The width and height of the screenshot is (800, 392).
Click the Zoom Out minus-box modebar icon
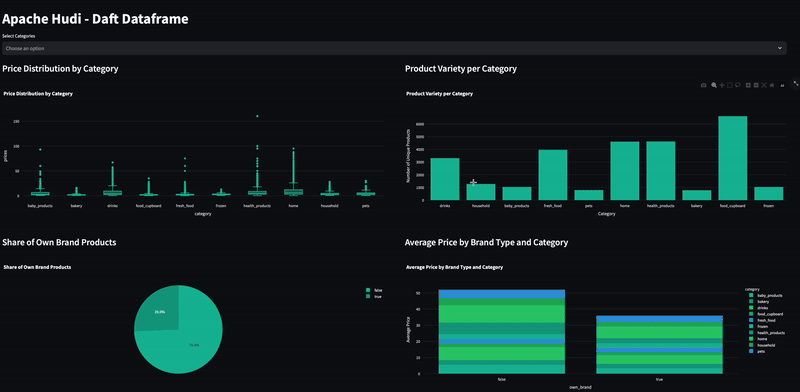click(x=756, y=85)
